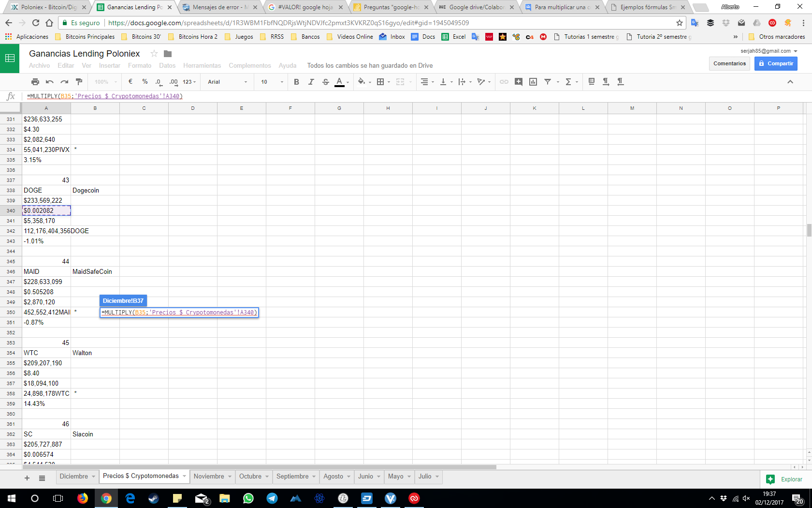Format cell as percent

coord(145,82)
